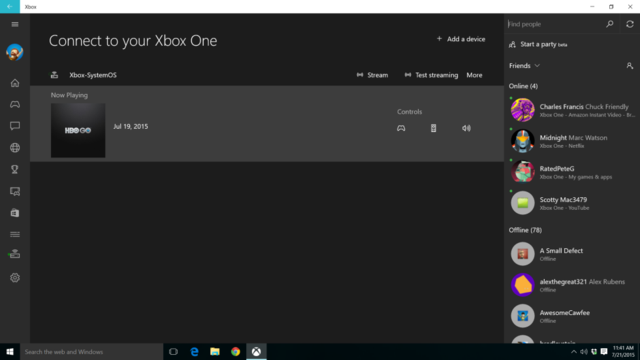Click the Online (4) section header

click(x=523, y=86)
